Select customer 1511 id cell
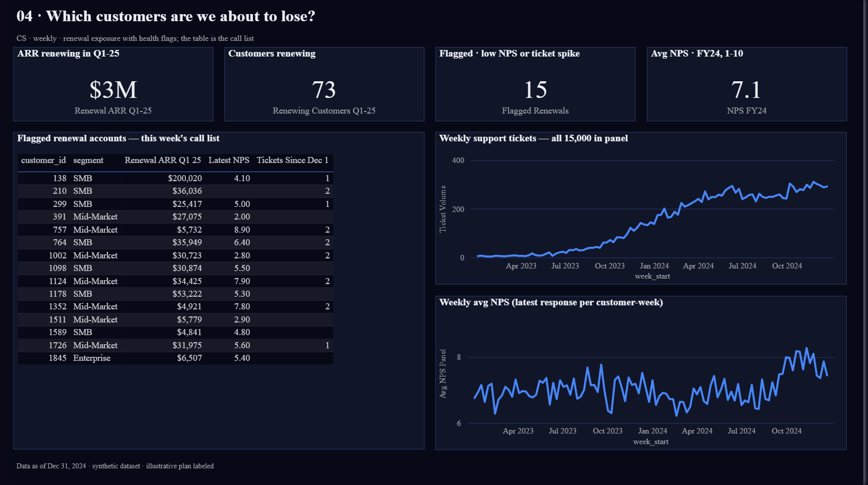This screenshot has width=868, height=485. 58,319
